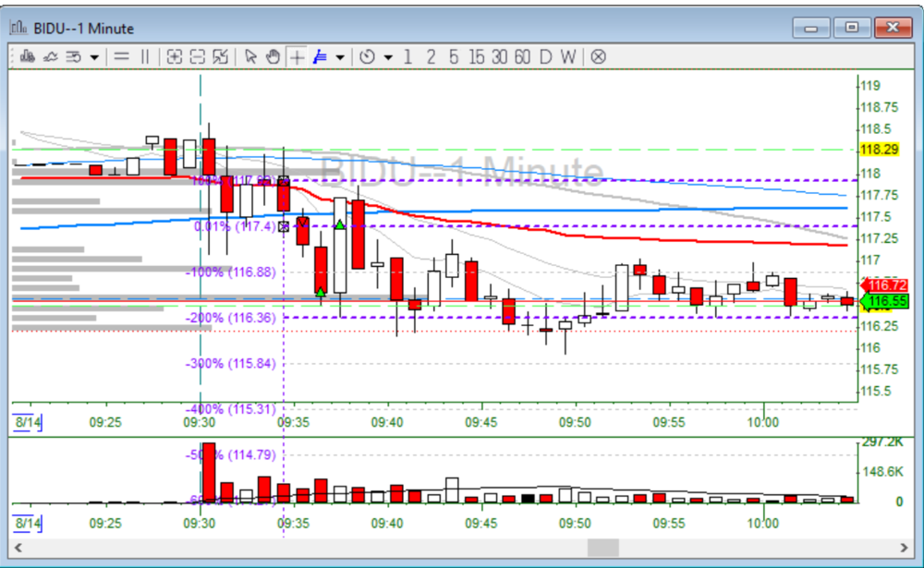The image size is (924, 568).
Task: Switch to the 60 minute timeframe
Action: 522,57
